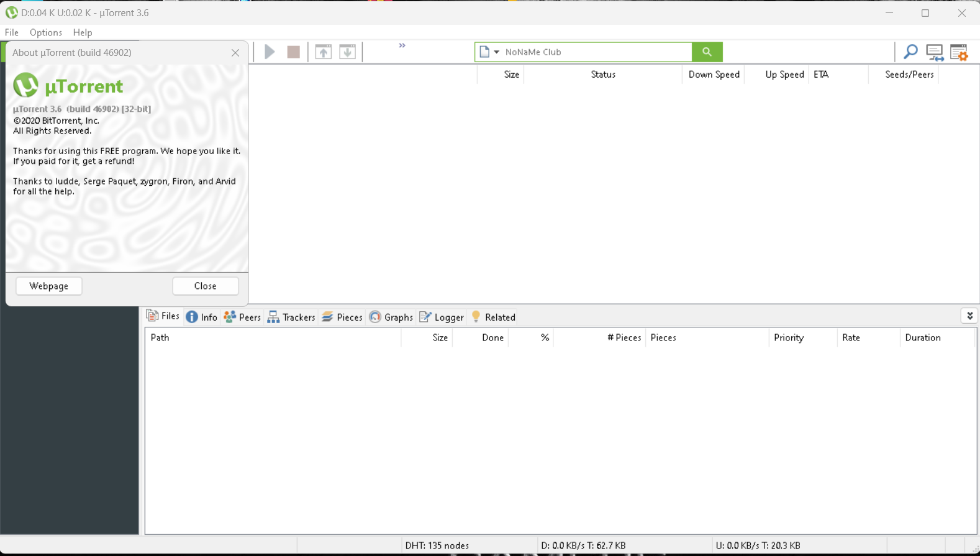Screen dimensions: 980x556
Task: Expand hidden toolbar items chevron
Action: click(x=402, y=45)
